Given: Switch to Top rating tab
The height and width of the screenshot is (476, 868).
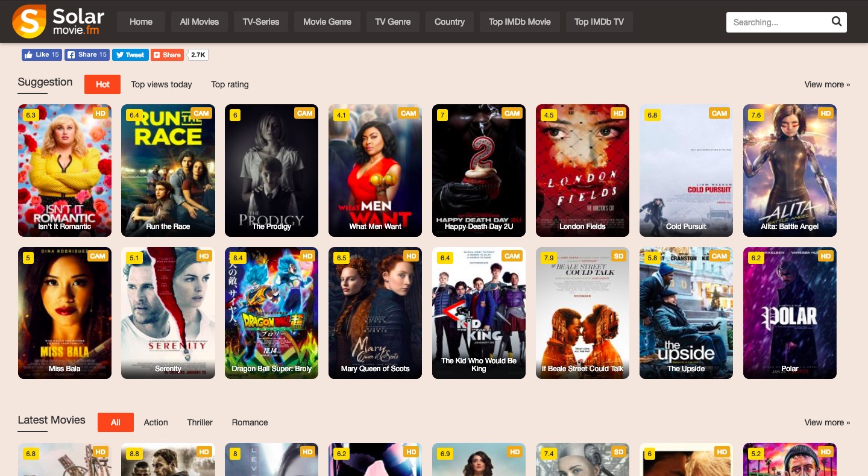Looking at the screenshot, I should 230,84.
